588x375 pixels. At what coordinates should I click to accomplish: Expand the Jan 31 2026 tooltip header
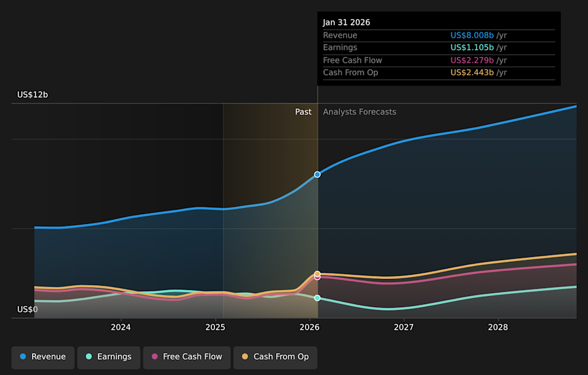click(x=347, y=22)
